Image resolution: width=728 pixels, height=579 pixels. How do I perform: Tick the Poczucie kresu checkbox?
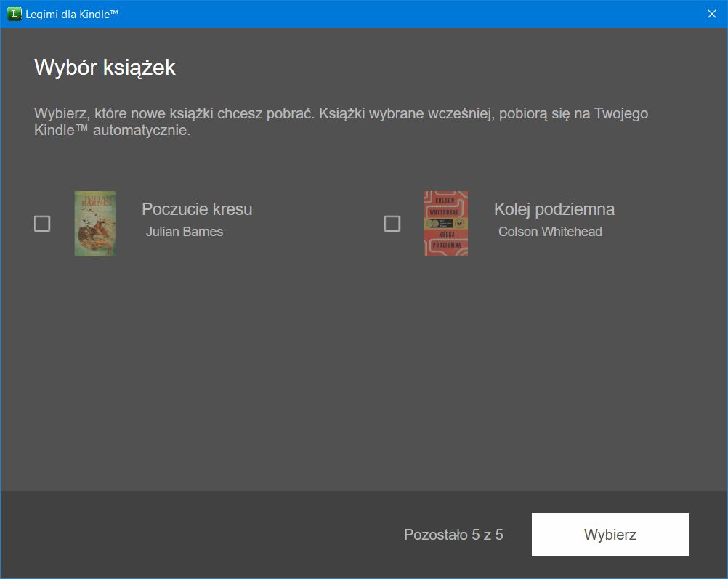pyautogui.click(x=42, y=223)
